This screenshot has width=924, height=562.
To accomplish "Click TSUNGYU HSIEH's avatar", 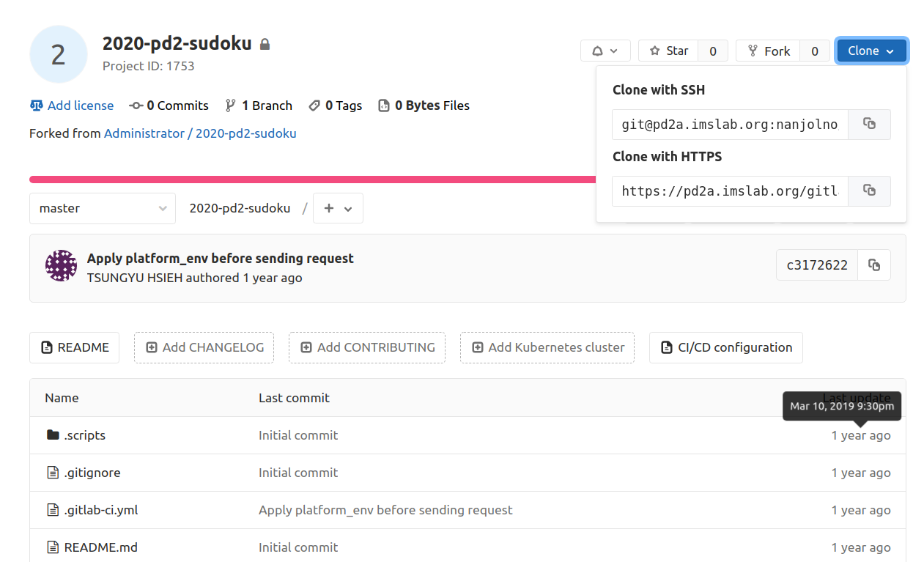I will [x=61, y=265].
